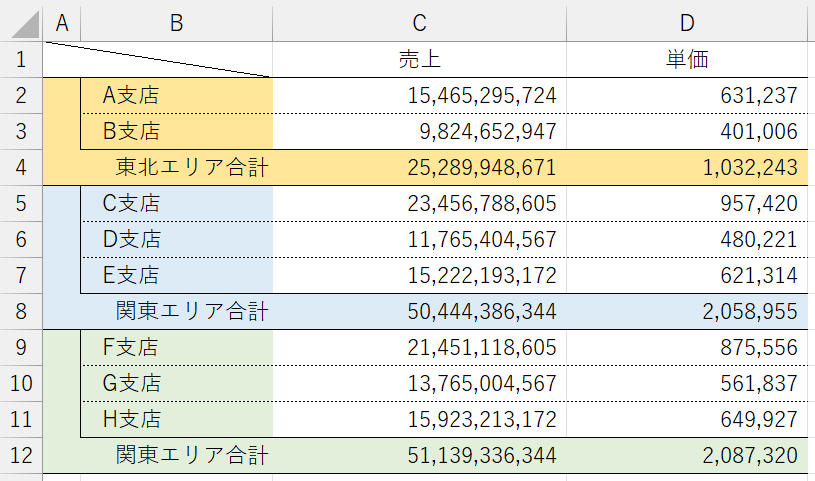Click the row 4 header
The width and height of the screenshot is (815, 481).
click(x=22, y=166)
